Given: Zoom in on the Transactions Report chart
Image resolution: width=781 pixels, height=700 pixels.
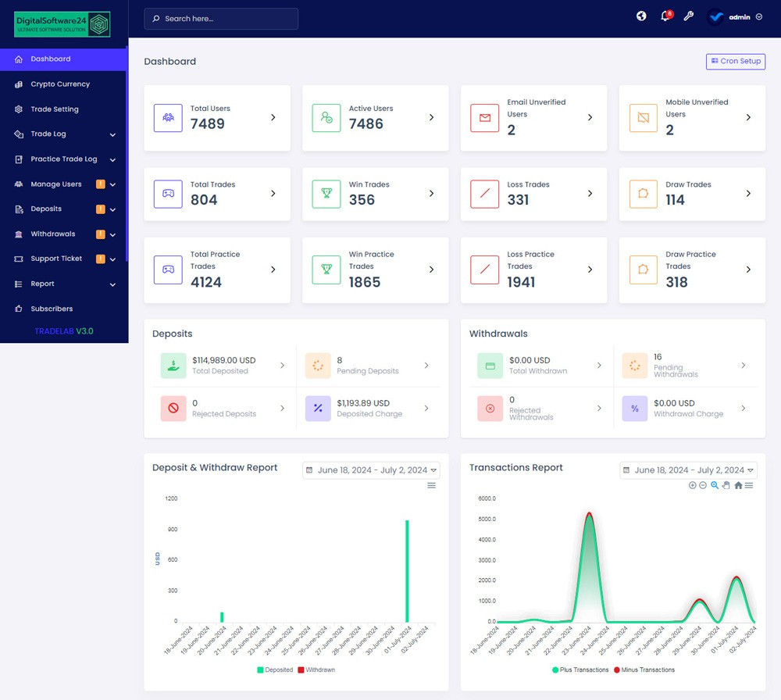Looking at the screenshot, I should tap(692, 485).
